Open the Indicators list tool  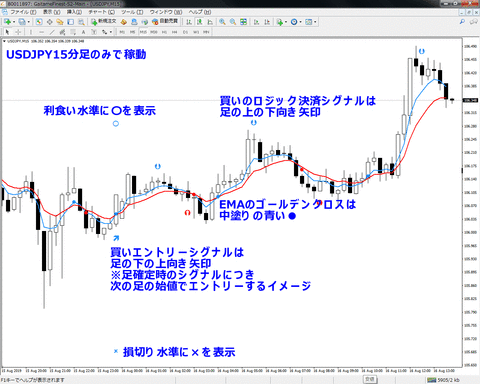point(280,22)
